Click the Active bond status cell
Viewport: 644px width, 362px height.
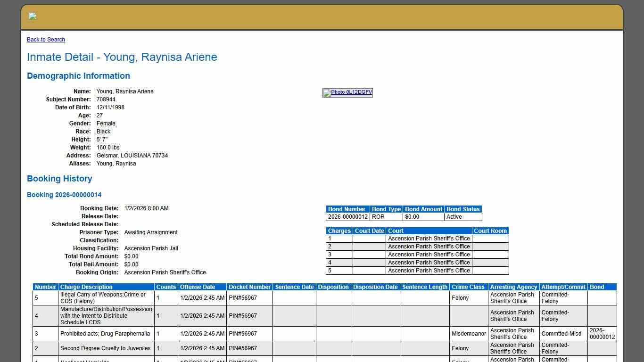point(454,217)
